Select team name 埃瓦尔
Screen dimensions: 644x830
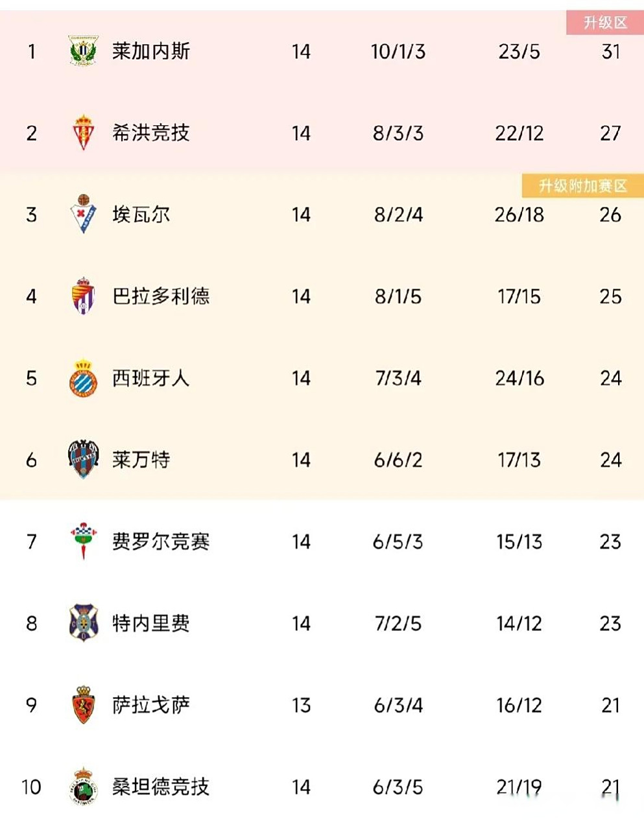coord(141,215)
